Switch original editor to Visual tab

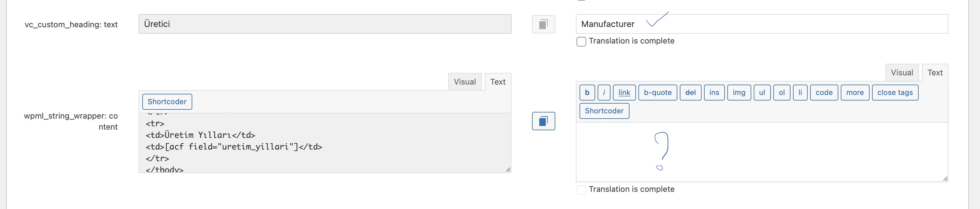pos(465,81)
